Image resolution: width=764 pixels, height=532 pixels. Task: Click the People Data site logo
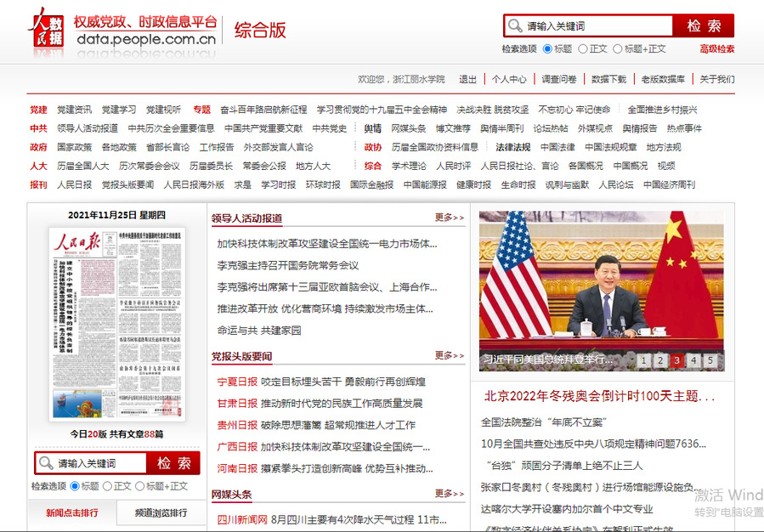[x=48, y=31]
